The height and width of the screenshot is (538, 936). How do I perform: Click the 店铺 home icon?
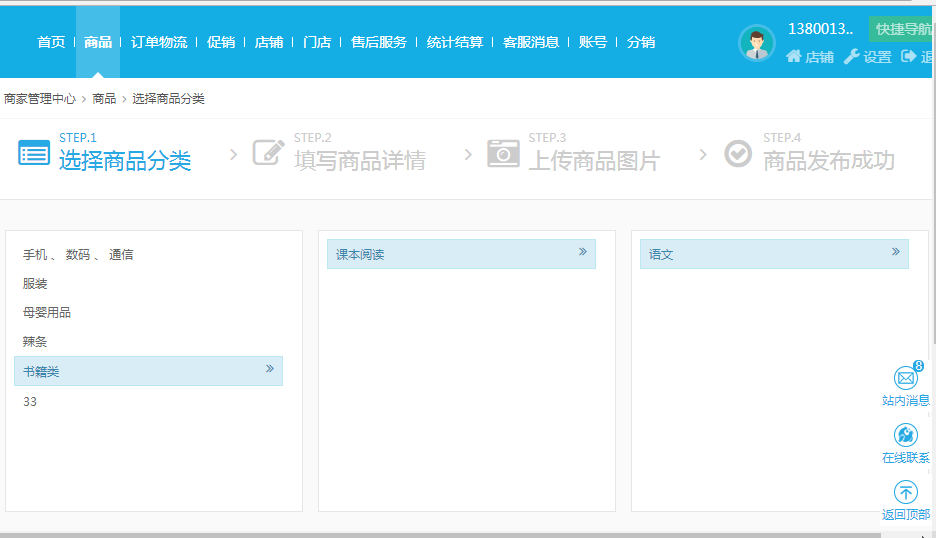(793, 57)
